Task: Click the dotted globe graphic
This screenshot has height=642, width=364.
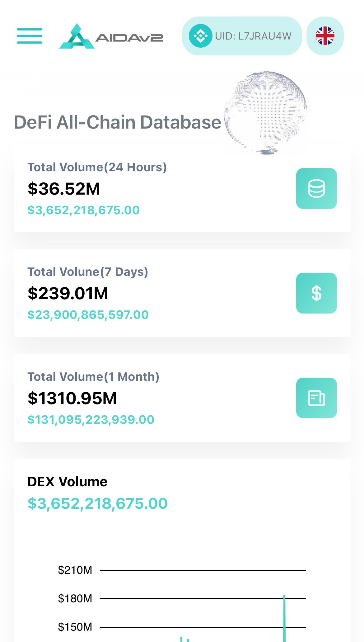Action: point(266,113)
